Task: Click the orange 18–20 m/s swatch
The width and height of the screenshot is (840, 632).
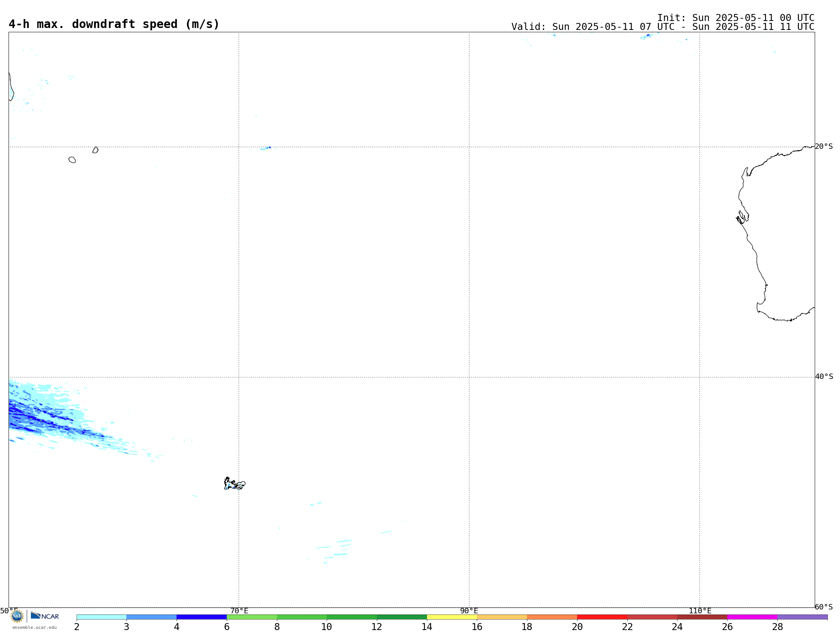Action: click(552, 617)
